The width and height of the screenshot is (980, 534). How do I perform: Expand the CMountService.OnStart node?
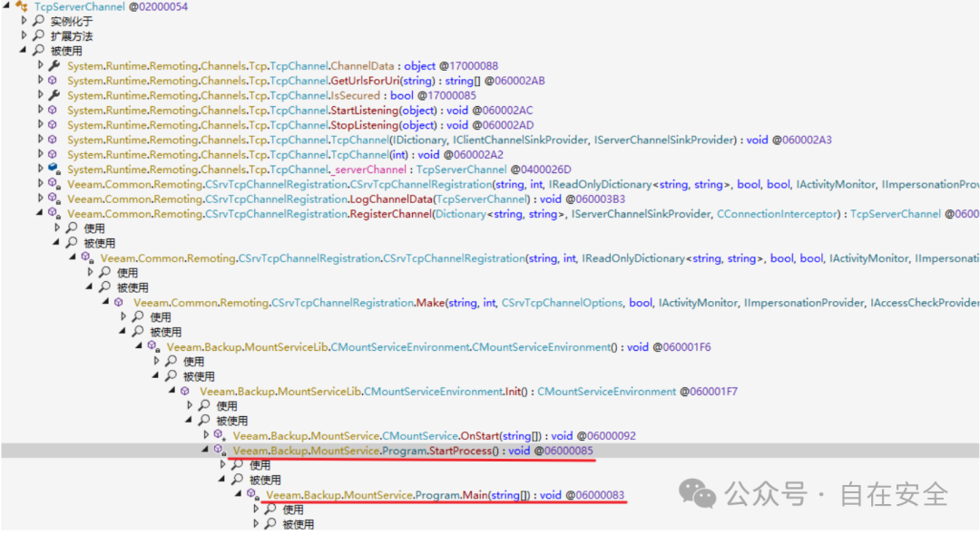(206, 434)
